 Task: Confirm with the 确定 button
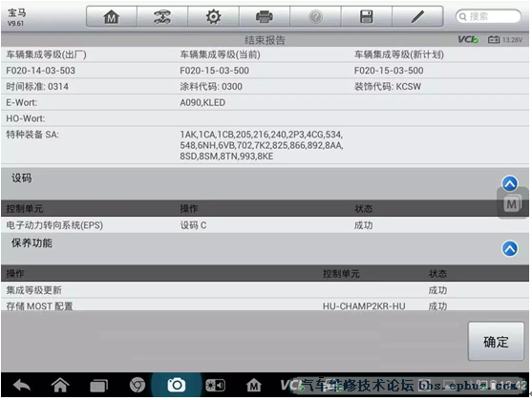coord(496,342)
